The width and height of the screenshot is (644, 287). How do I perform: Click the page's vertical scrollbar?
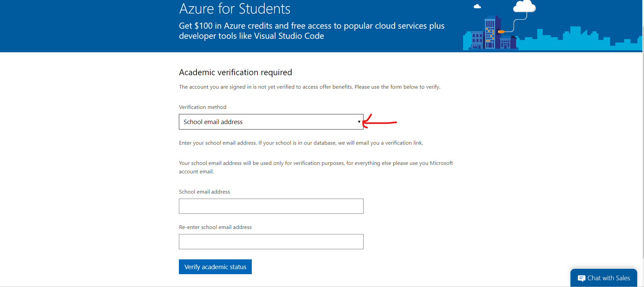click(643, 135)
